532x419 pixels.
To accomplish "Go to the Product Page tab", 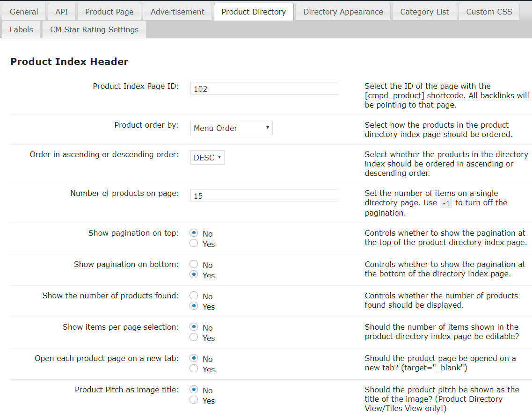I will pos(109,12).
